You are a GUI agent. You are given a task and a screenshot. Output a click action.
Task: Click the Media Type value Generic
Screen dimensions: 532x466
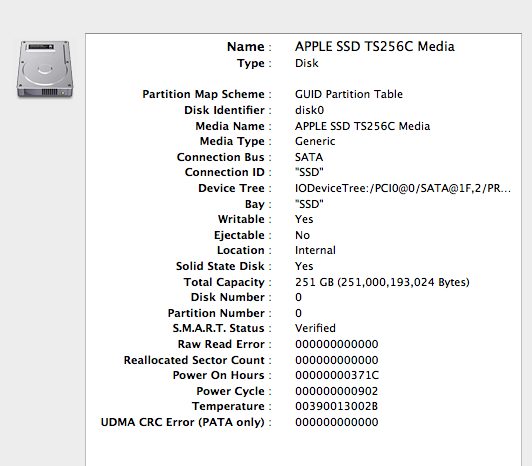click(x=315, y=141)
